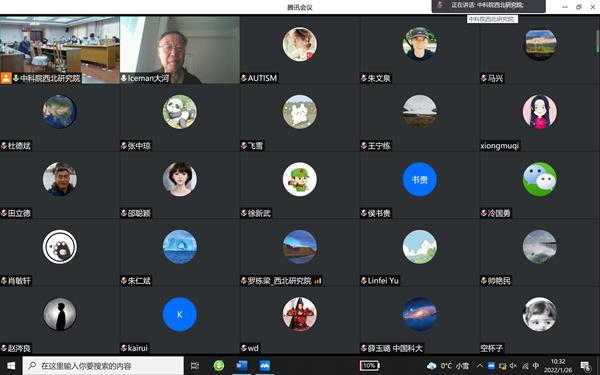The width and height of the screenshot is (600, 375).
Task: Click 张中琼's panda avatar
Action: [180, 112]
